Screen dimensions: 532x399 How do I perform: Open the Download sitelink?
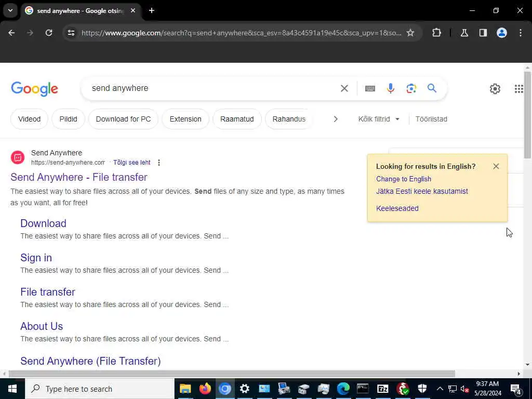click(44, 223)
